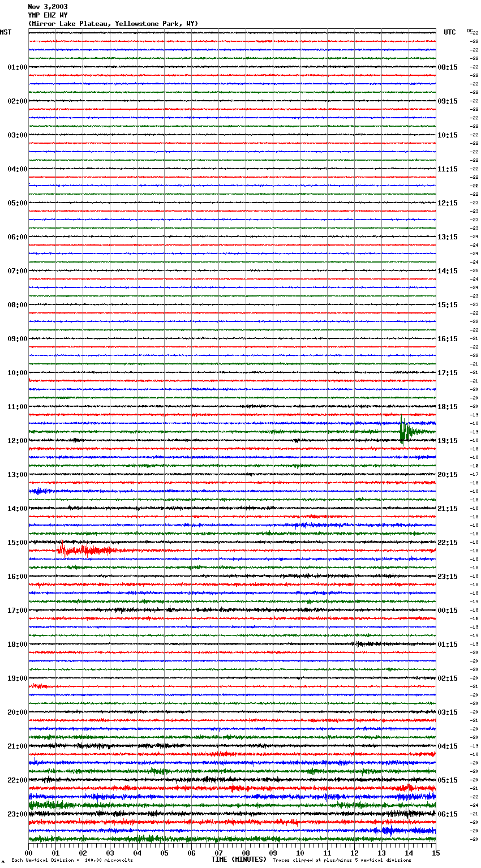Click the 12:15 UTC time label

tap(448, 203)
